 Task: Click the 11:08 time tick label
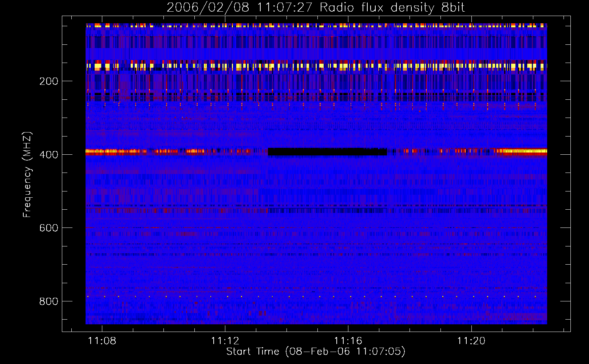(x=102, y=341)
